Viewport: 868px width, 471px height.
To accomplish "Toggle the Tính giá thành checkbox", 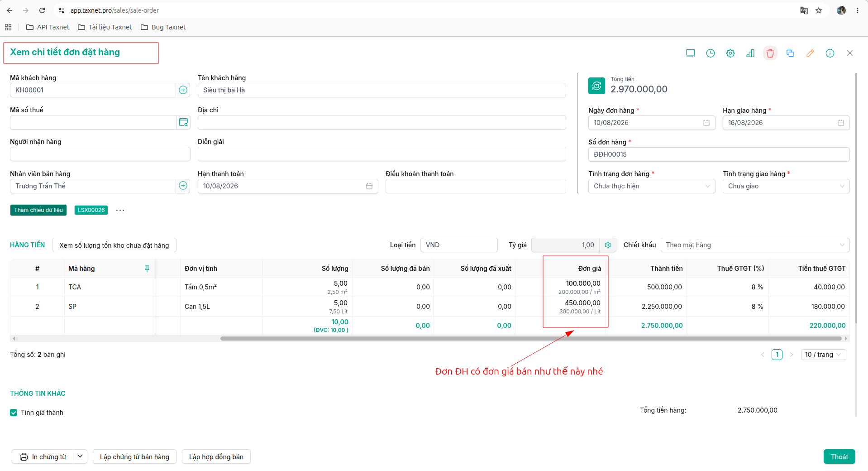I will (14, 413).
